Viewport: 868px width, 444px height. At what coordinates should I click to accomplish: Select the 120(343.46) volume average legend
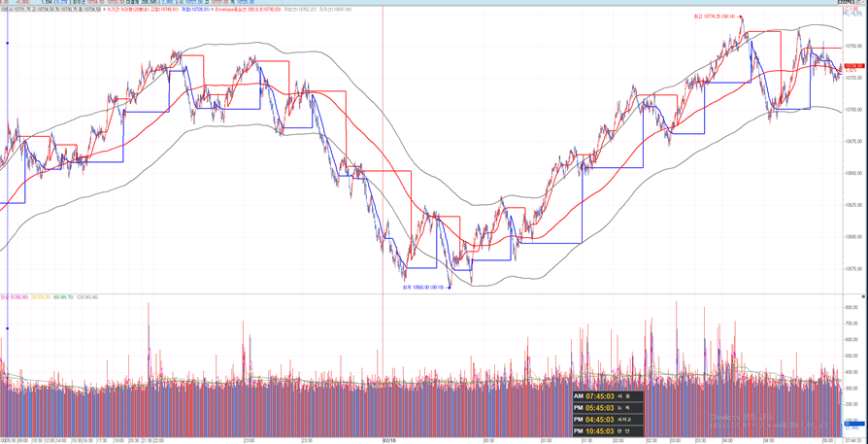(87, 297)
